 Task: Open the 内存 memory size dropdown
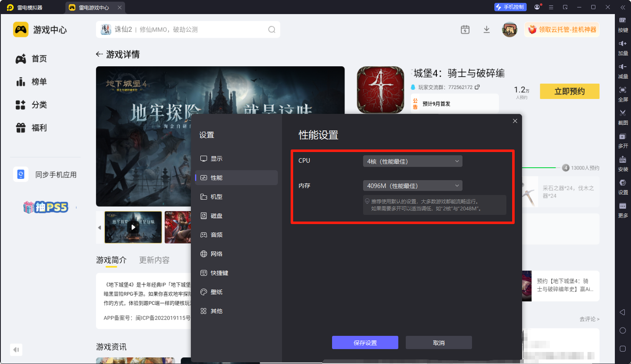click(x=412, y=186)
